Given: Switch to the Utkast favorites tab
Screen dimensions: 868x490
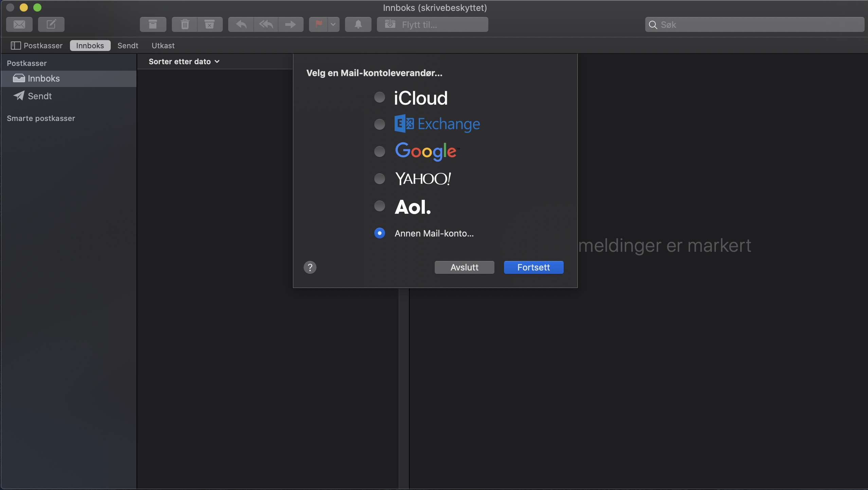Looking at the screenshot, I should click(163, 46).
